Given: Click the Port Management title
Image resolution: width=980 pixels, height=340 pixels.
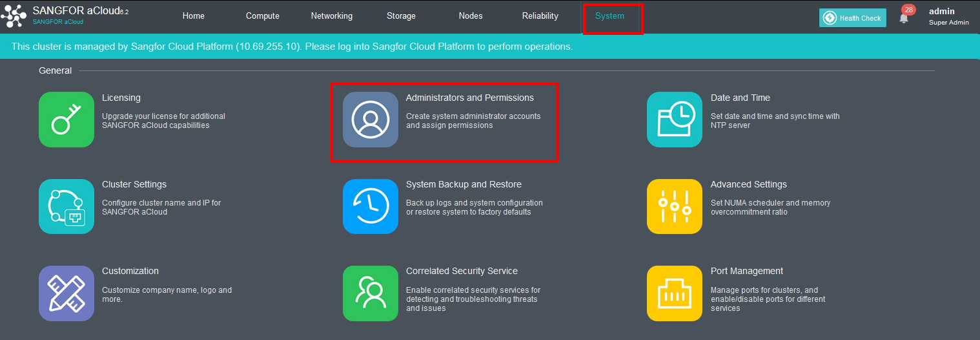Looking at the screenshot, I should pyautogui.click(x=747, y=271).
